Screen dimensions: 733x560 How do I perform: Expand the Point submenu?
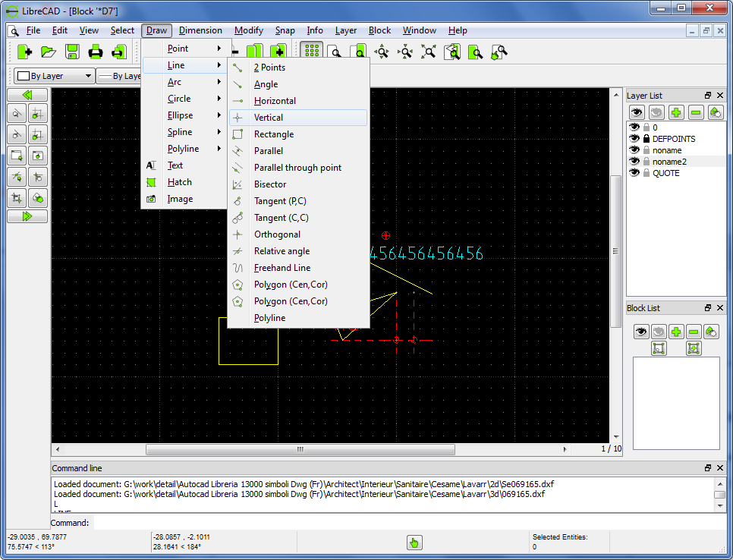click(x=186, y=48)
